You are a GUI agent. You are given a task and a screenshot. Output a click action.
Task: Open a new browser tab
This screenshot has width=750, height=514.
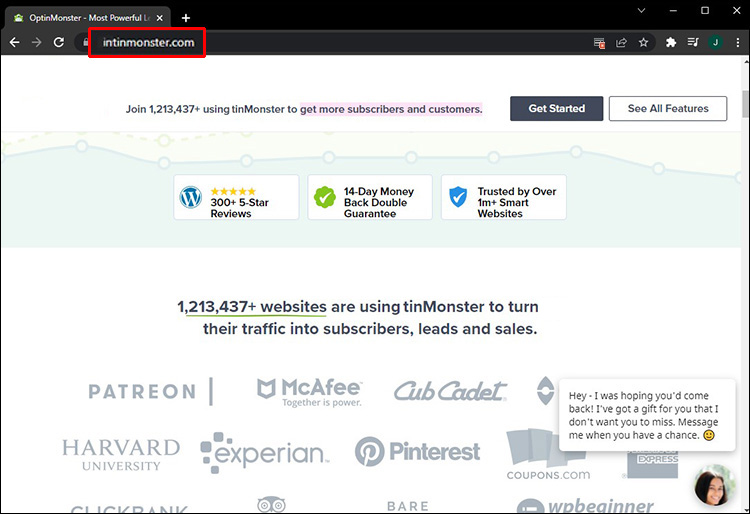[186, 18]
